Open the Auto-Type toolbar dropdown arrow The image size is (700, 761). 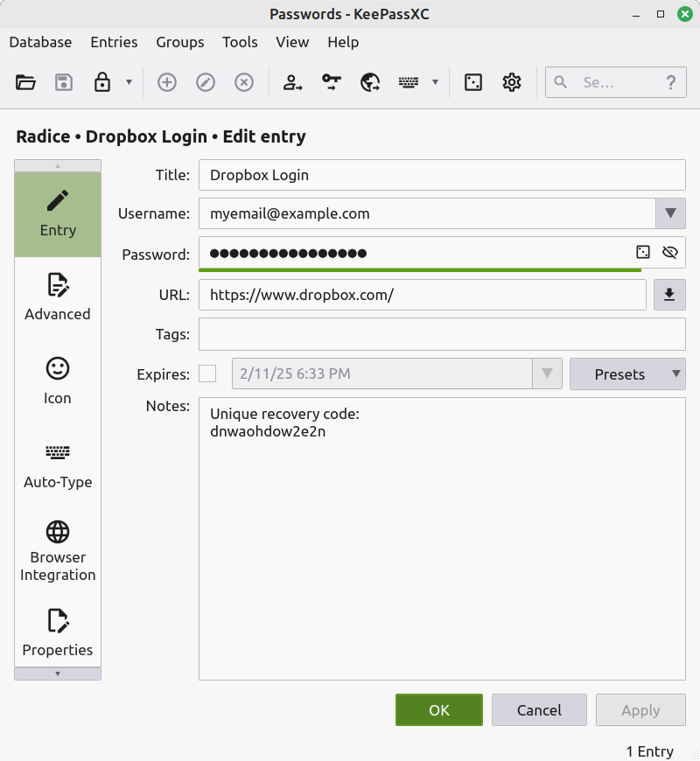(436, 82)
